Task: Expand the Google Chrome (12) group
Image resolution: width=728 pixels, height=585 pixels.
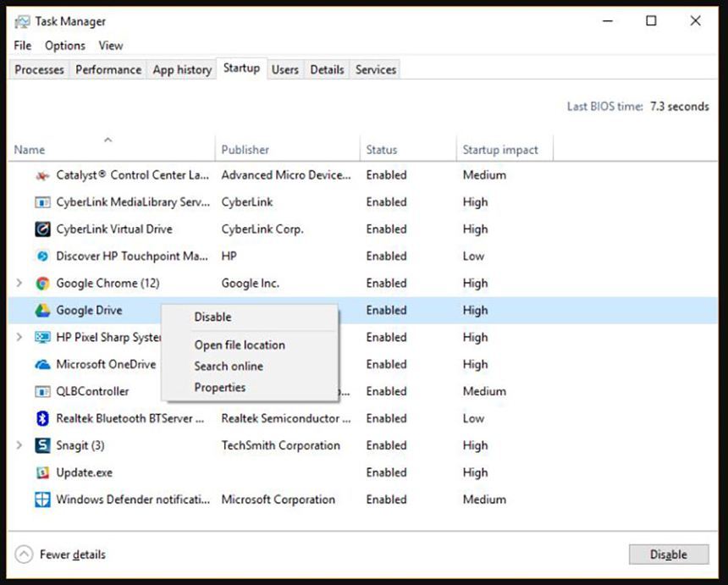Action: point(19,284)
